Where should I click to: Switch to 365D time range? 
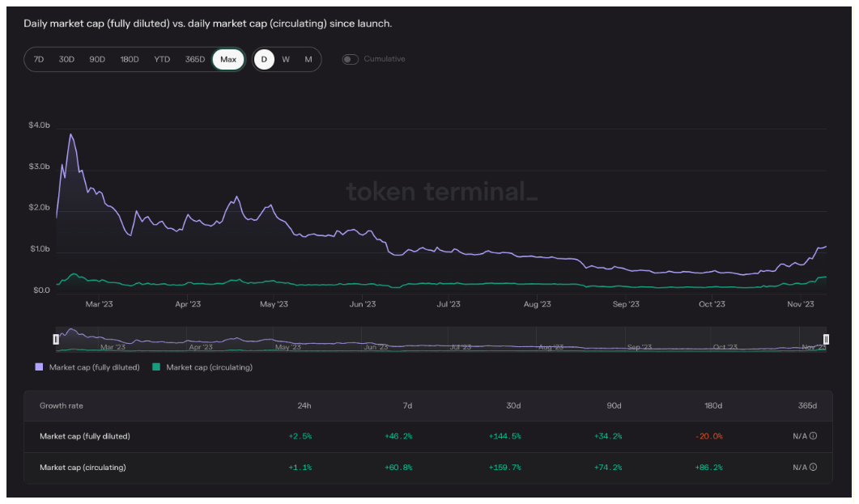click(194, 59)
